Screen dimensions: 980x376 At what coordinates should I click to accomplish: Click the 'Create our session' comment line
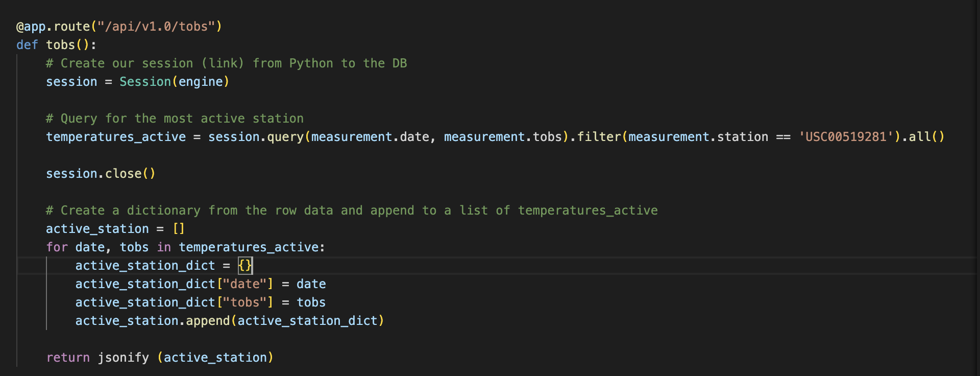point(226,63)
